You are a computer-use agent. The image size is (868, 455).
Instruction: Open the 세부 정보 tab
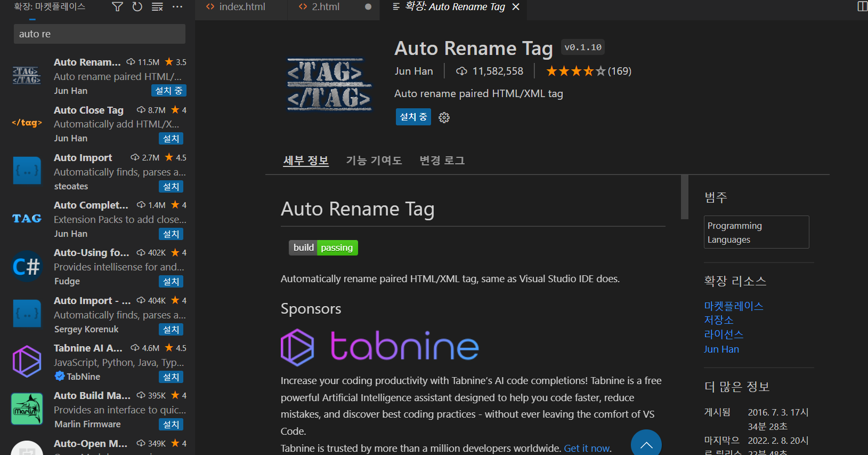[306, 161]
